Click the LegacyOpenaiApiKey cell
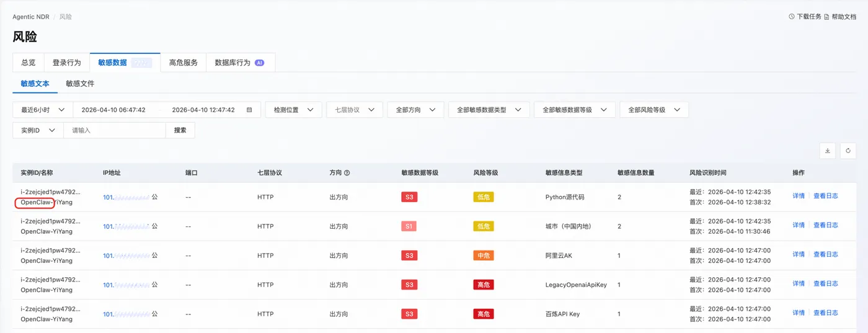 point(576,285)
